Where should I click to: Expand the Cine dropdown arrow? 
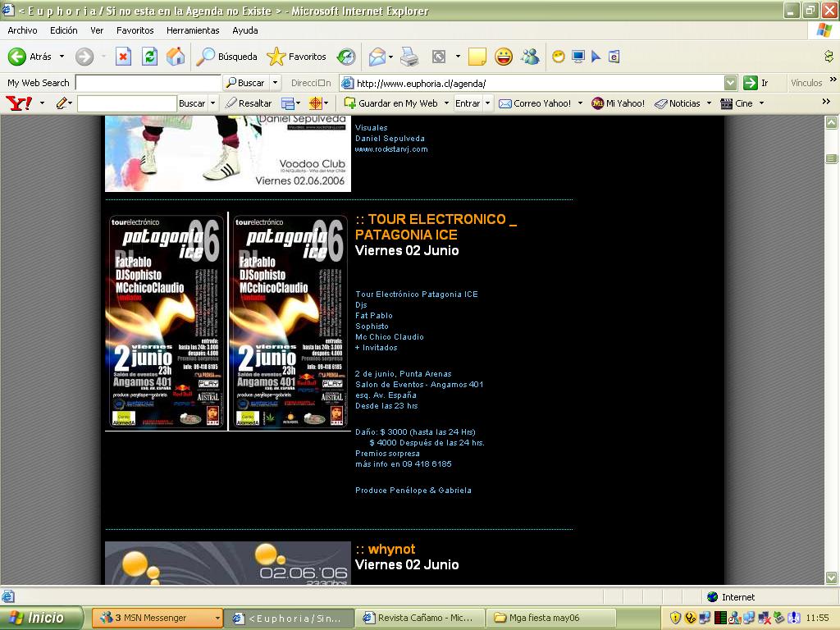761,103
